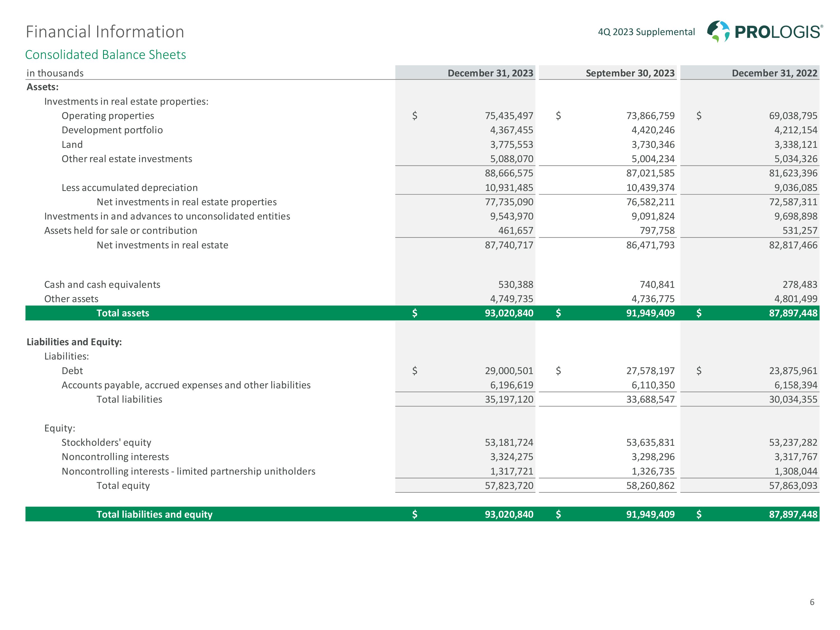Viewport: 840px width, 630px height.
Task: Click the Liabilities and Equity section heading
Action: 74,342
